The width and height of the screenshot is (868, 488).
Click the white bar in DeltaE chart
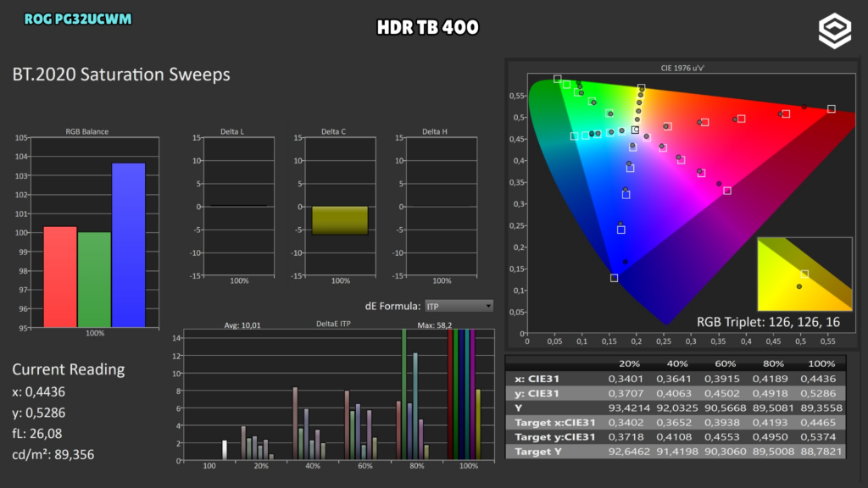[x=224, y=450]
